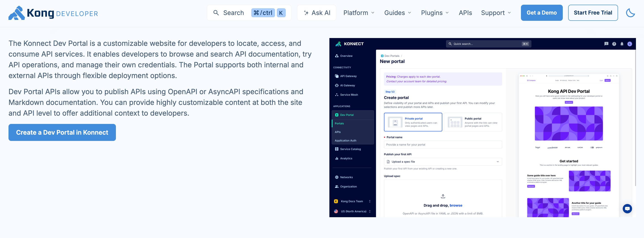Toggle dark mode with the moon icon
The width and height of the screenshot is (644, 238).
pos(630,13)
